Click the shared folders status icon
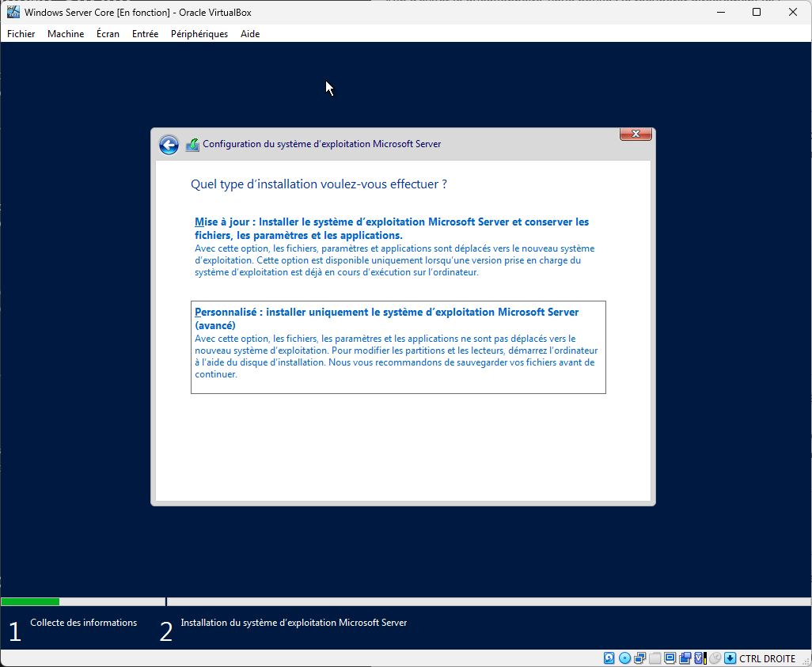Image resolution: width=812 pixels, height=667 pixels. pos(655,658)
